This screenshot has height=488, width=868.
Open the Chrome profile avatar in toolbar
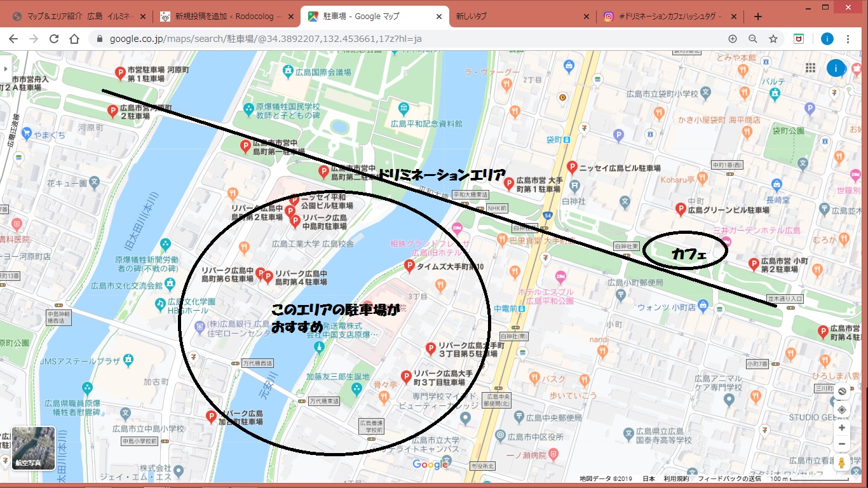click(x=827, y=39)
